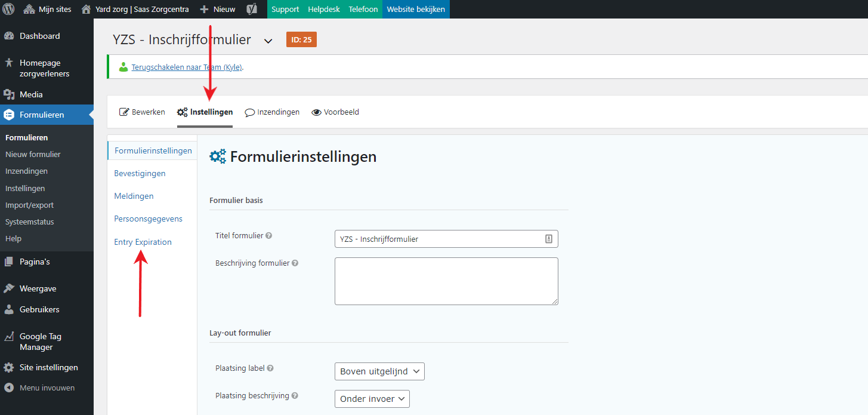868x415 pixels.
Task: Click the WordPress logo icon
Action: 9,9
